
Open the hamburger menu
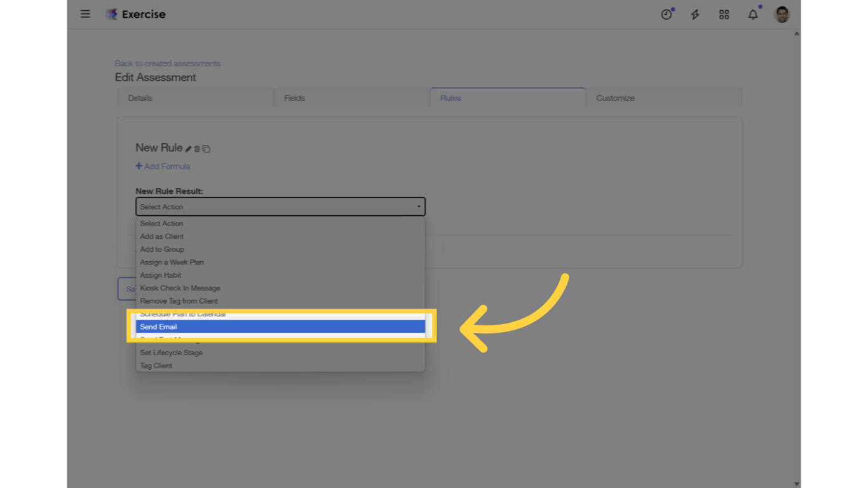(x=85, y=14)
